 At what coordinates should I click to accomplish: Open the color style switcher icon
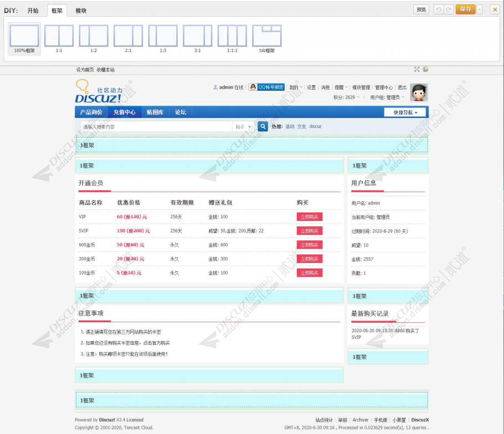pyautogui.click(x=425, y=69)
